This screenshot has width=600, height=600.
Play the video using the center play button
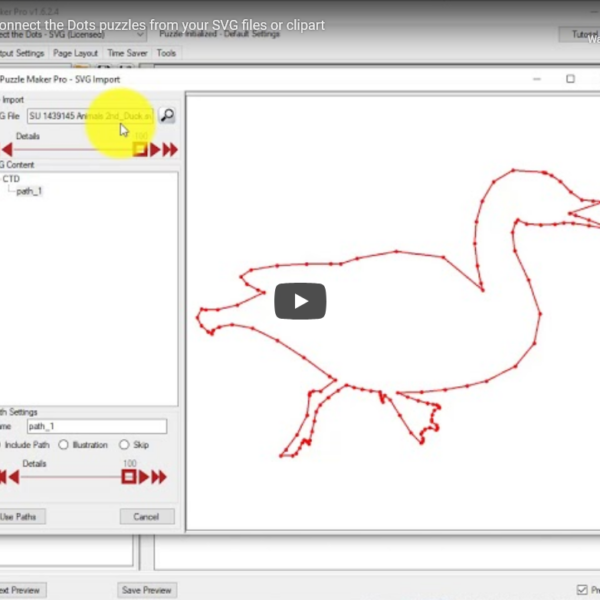(x=300, y=300)
